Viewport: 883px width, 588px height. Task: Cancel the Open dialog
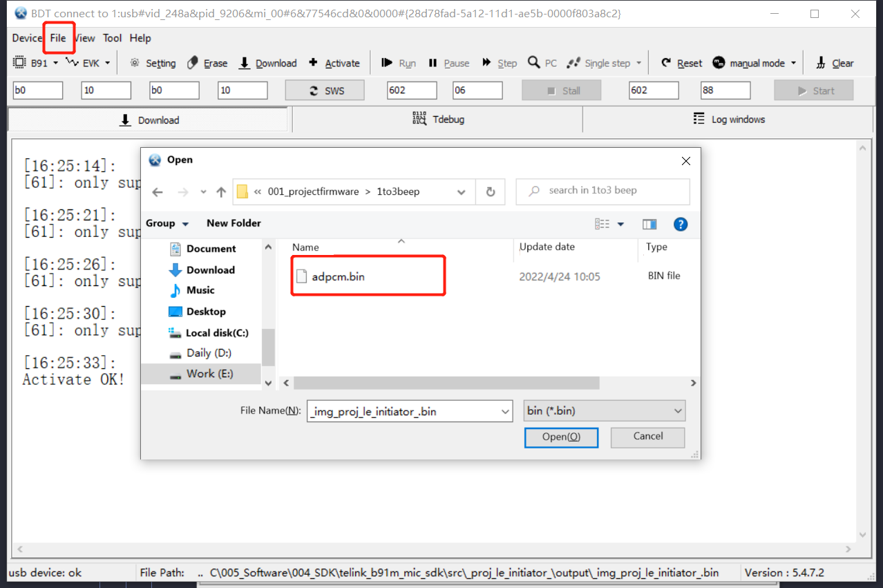pyautogui.click(x=647, y=437)
